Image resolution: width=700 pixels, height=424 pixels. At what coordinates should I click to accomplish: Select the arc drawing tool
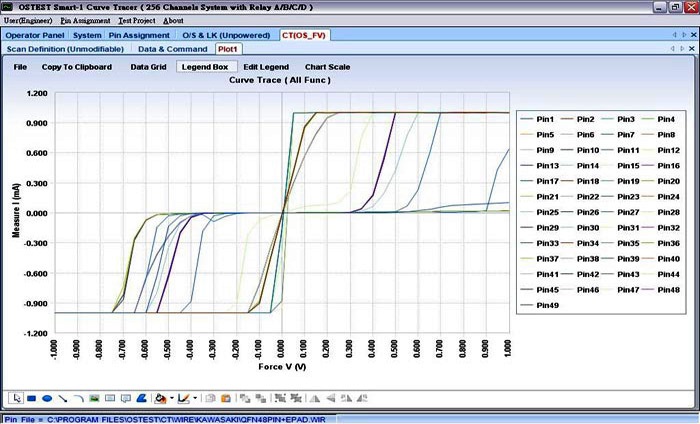tap(78, 398)
